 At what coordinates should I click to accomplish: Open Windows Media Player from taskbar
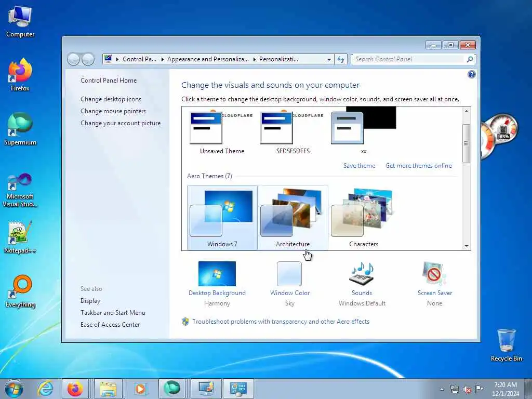140,389
